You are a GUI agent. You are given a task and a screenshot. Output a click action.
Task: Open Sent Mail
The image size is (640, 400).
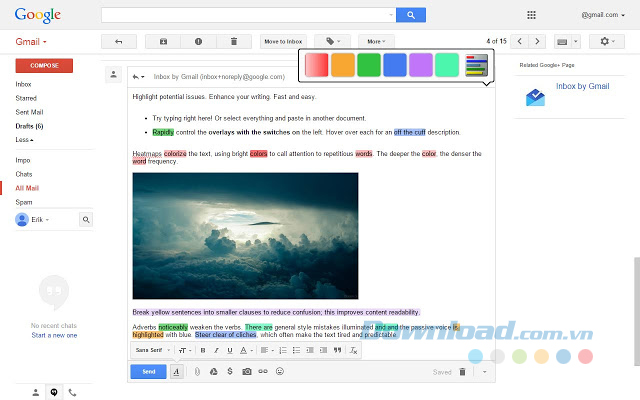[x=29, y=112]
